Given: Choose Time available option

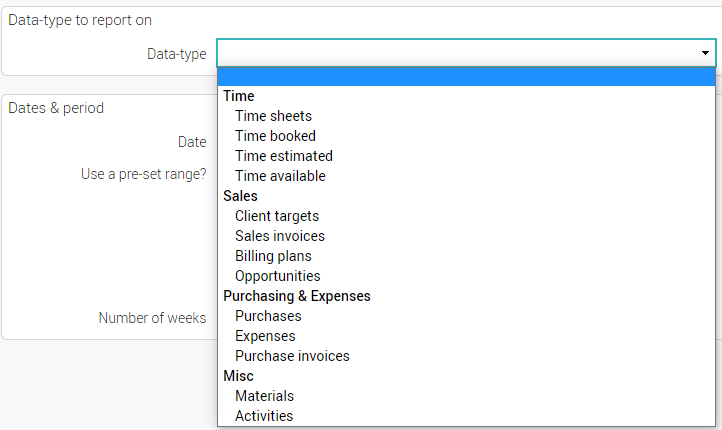Looking at the screenshot, I should [280, 176].
